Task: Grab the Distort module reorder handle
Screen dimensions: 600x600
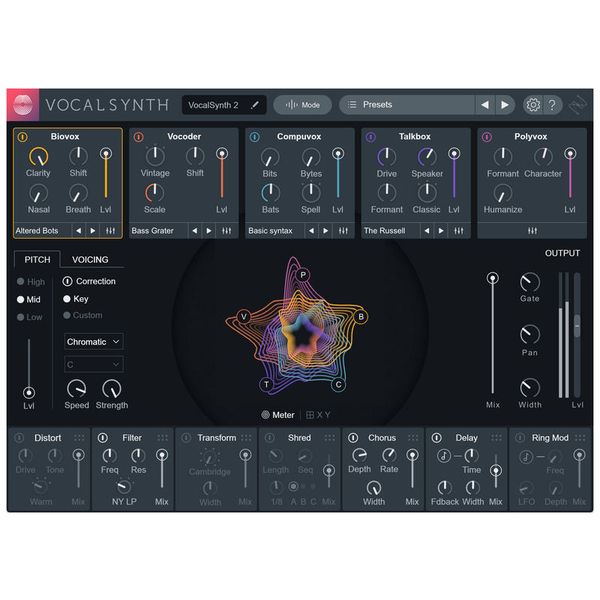Action: coord(79,438)
